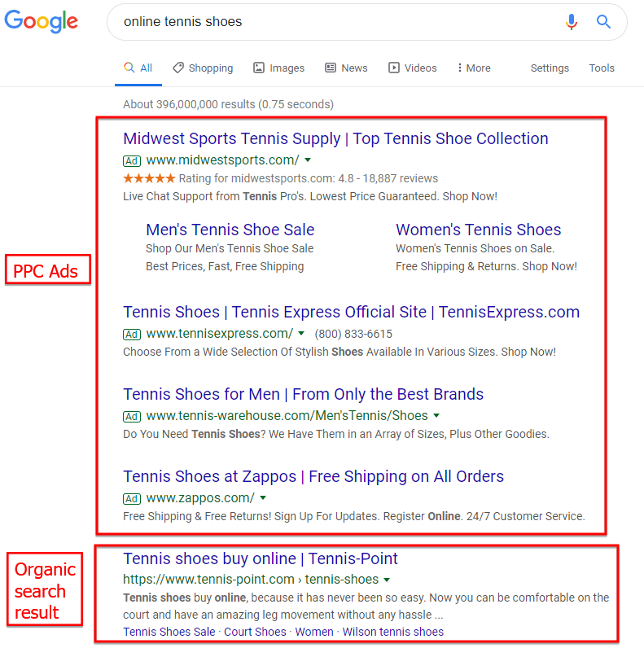The height and width of the screenshot is (648, 644).
Task: Click the Google logo
Action: [41, 21]
